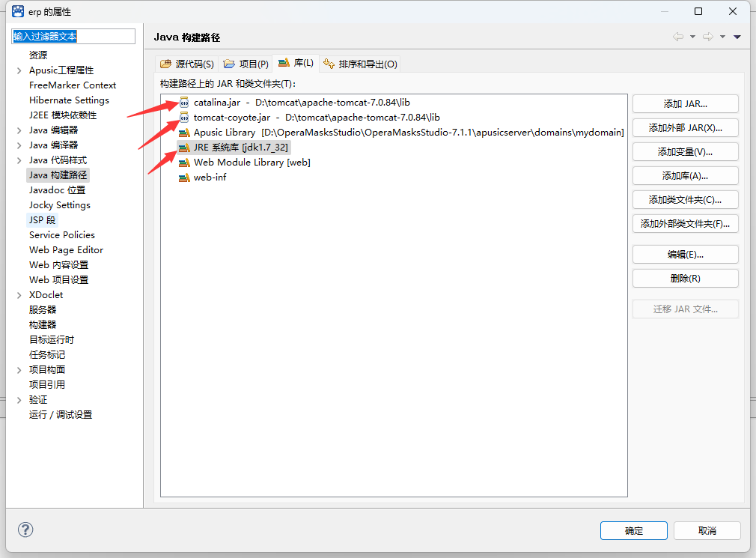This screenshot has height=558, width=756.
Task: Focus the filter text input field
Action: pos(73,37)
